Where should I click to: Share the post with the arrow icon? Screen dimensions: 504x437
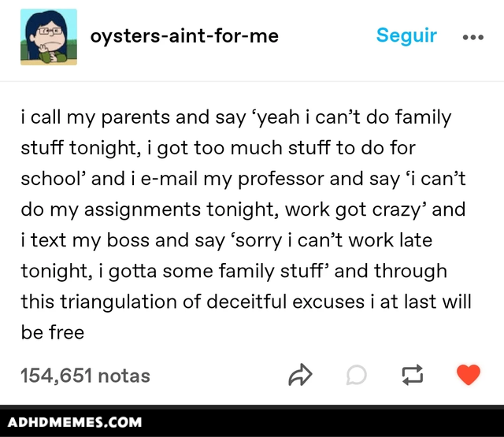(301, 376)
